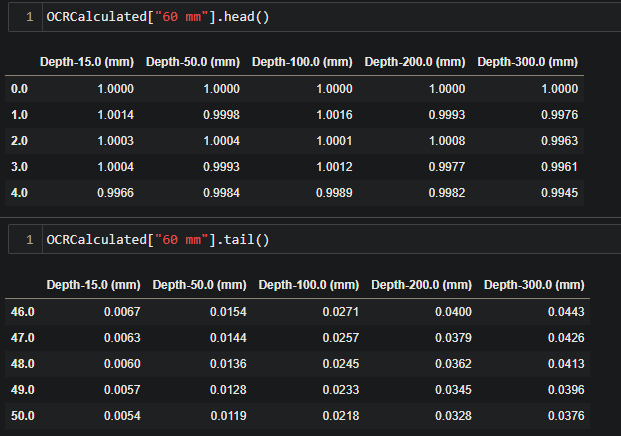Click the value 0.9966 in row 4.0
Screen dimensions: 621x436
click(116, 193)
